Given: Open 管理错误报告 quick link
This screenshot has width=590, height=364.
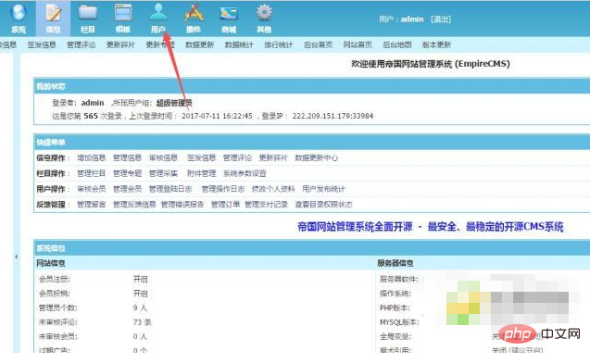Looking at the screenshot, I should 182,205.
